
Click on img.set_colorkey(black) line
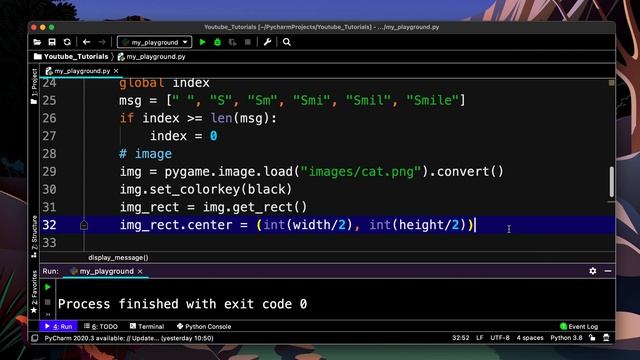206,189
